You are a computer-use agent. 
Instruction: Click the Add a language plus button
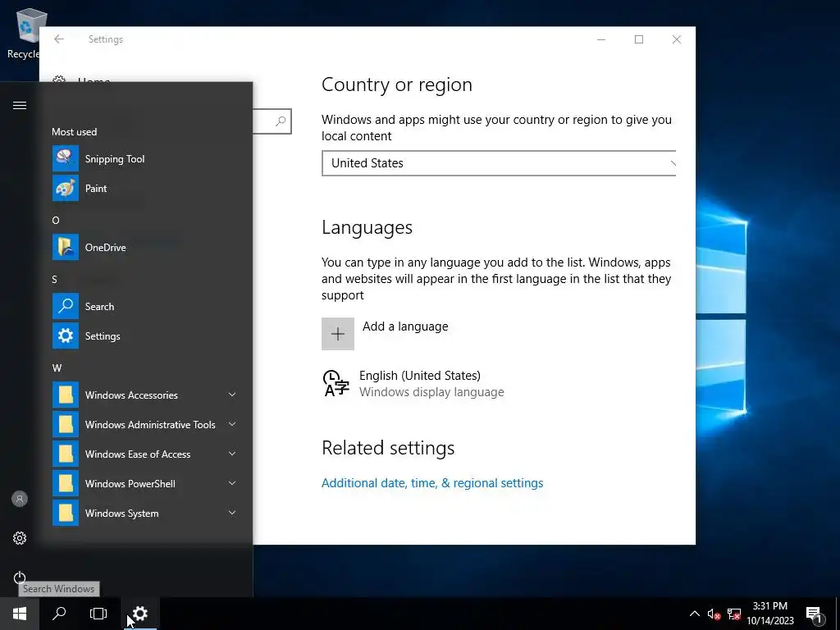pos(337,334)
